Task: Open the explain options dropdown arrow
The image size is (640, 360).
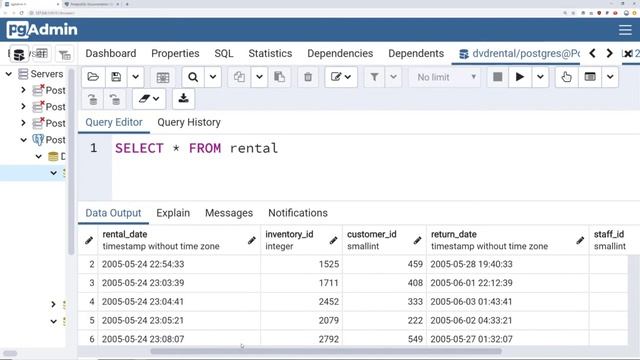Action: click(610, 77)
